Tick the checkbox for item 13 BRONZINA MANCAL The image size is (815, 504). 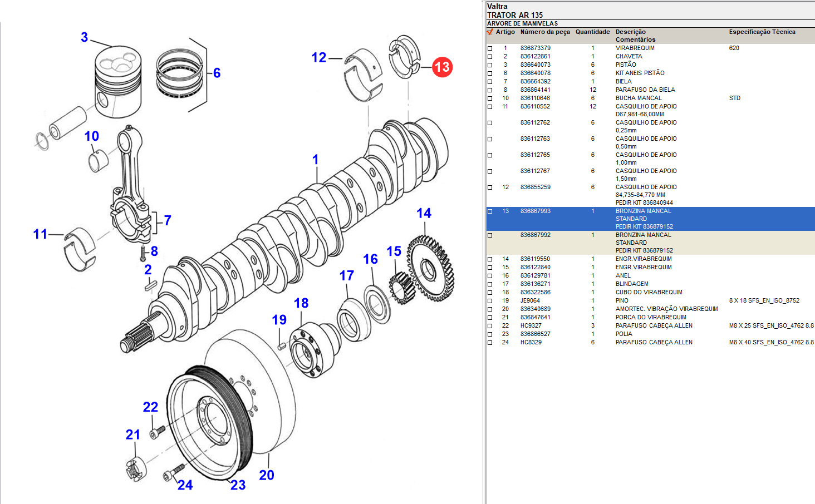[x=490, y=211]
